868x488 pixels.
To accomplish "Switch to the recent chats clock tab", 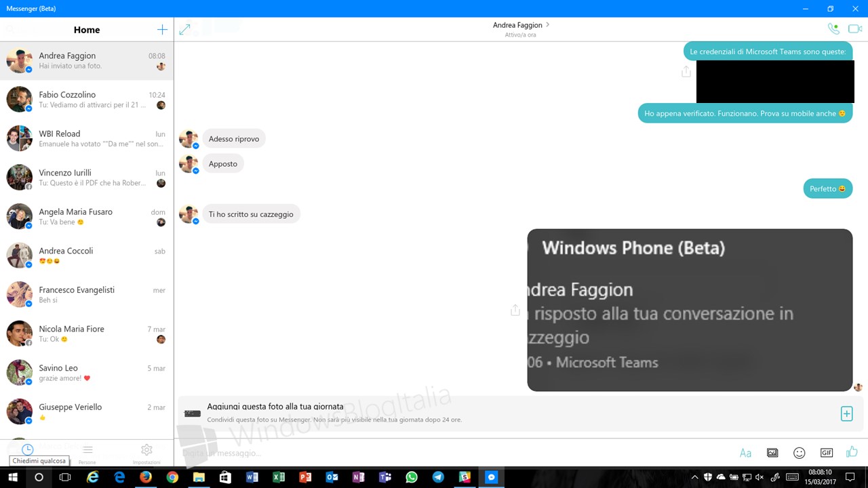I will (x=27, y=449).
